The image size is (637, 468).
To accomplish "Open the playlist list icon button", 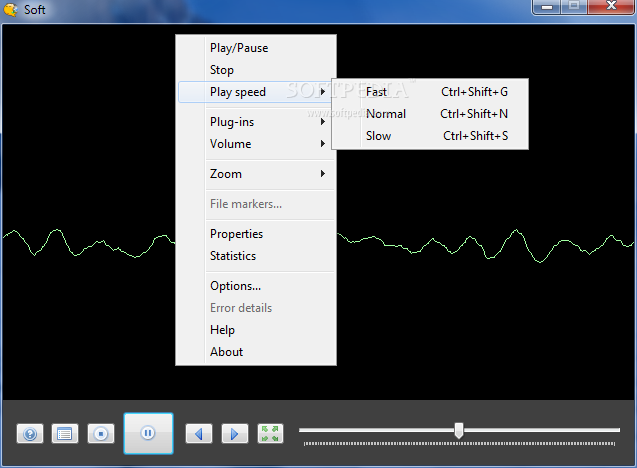I will pyautogui.click(x=65, y=433).
